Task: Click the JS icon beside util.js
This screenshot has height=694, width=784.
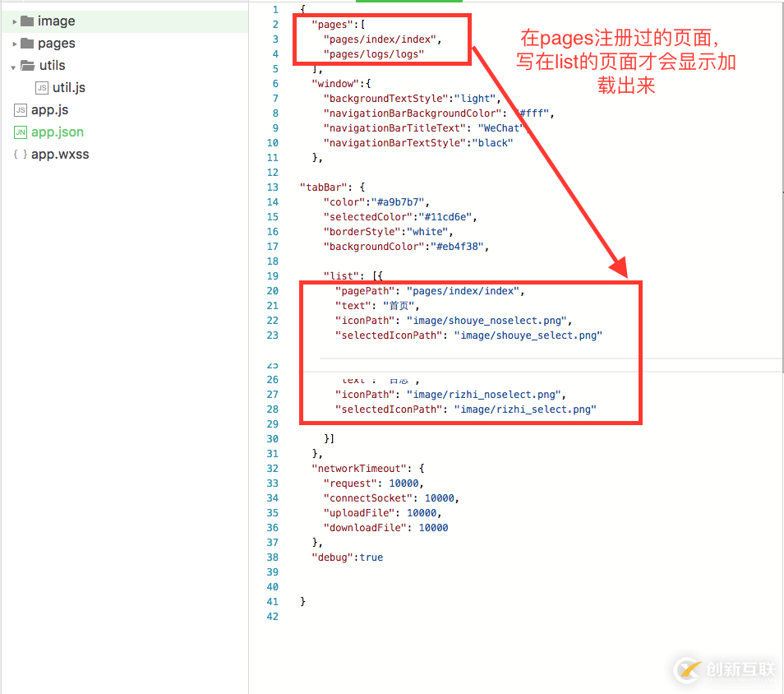Action: tap(41, 88)
